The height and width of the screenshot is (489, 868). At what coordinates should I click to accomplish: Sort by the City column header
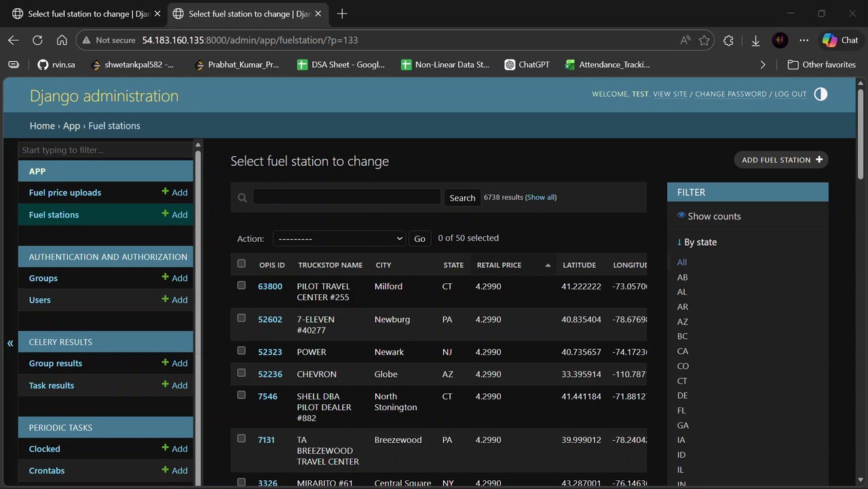point(383,265)
